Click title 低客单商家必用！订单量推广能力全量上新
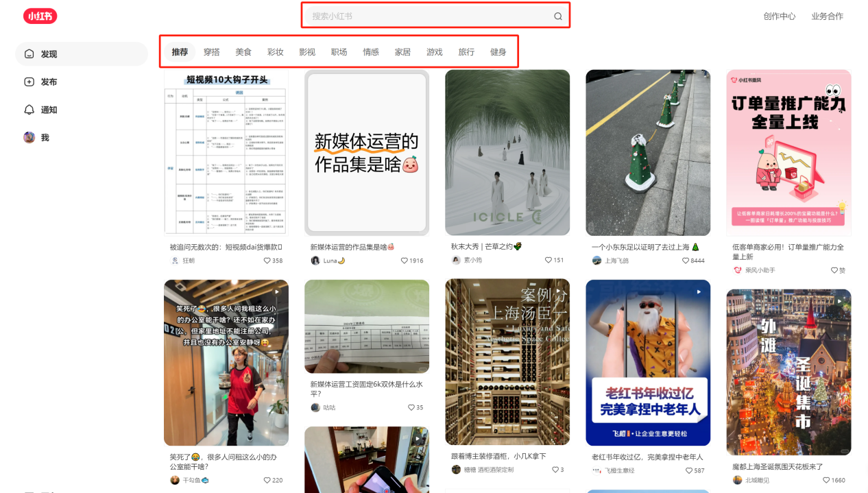This screenshot has height=493, width=868. (788, 252)
